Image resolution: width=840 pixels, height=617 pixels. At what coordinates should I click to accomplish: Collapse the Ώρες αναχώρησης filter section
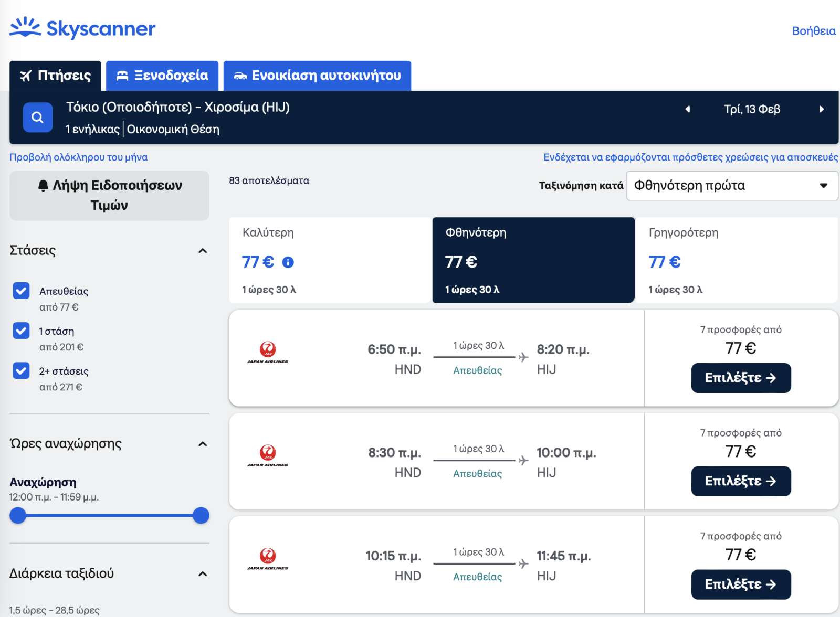pos(203,444)
